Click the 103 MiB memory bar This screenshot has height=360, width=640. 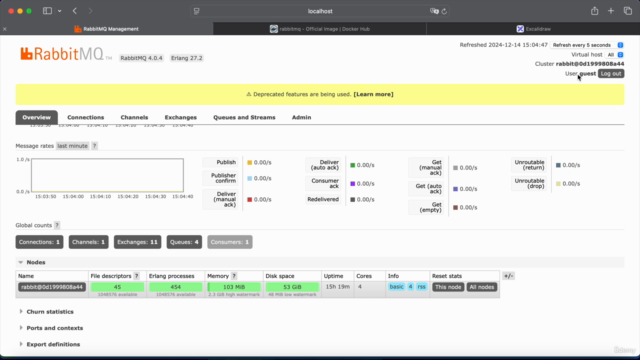click(x=234, y=287)
